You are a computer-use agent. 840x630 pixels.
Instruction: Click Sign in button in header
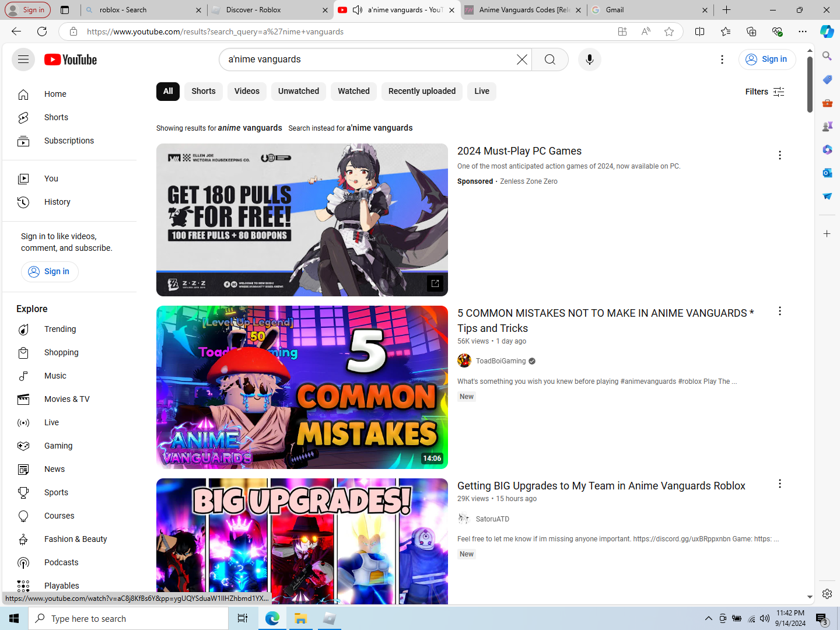767,60
